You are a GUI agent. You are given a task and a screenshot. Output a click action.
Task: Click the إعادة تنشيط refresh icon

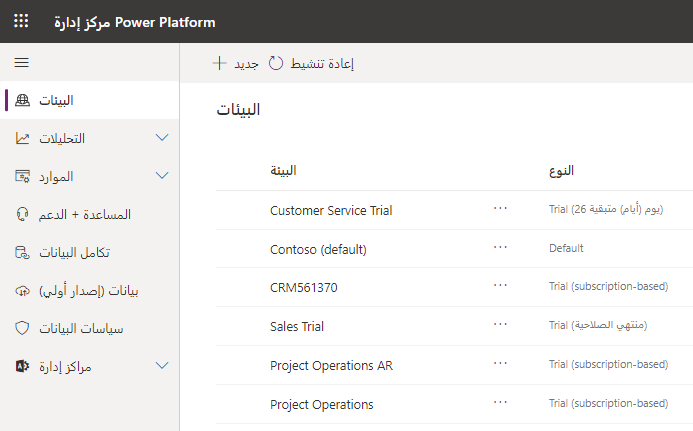pos(276,63)
